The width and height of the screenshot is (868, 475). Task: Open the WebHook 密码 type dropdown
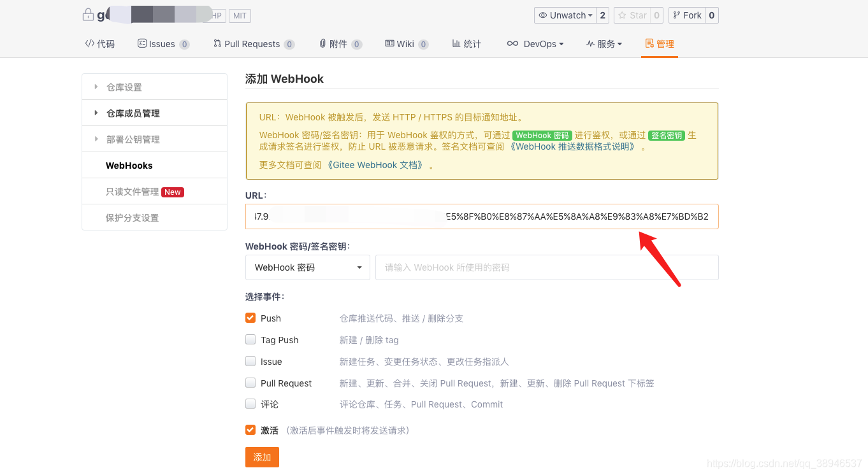[308, 267]
